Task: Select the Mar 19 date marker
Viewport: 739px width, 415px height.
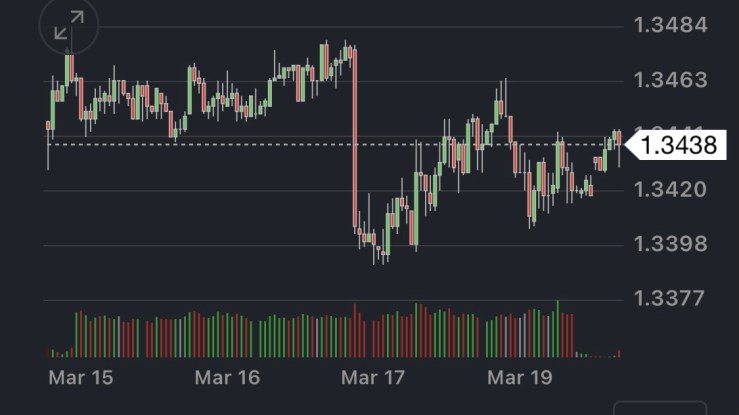Action: pos(519,377)
